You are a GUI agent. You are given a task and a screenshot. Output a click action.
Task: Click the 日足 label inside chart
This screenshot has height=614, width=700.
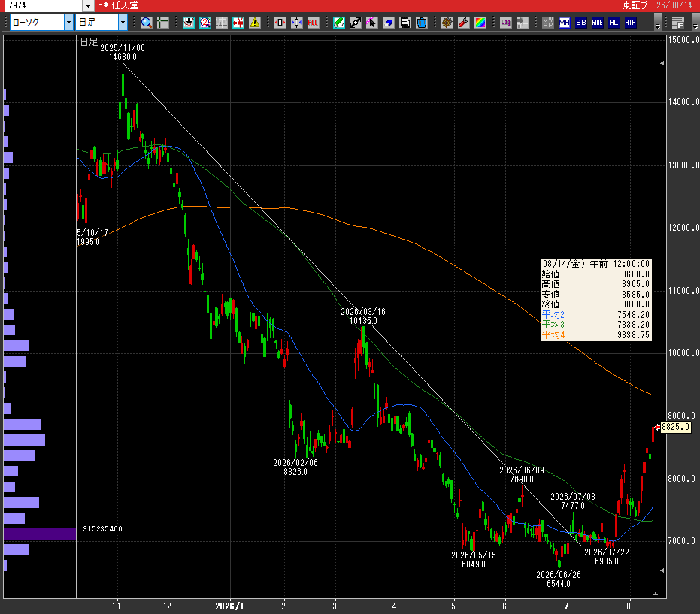pos(89,42)
